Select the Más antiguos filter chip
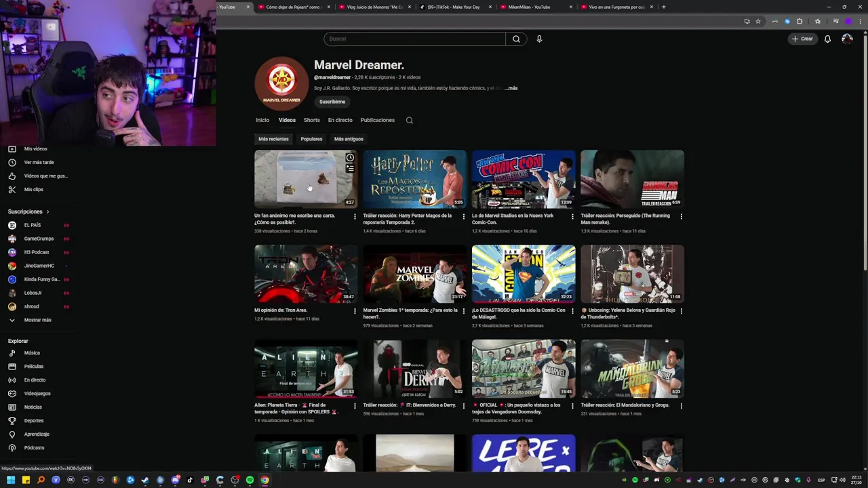Screen dimensions: 868x488 coord(349,139)
